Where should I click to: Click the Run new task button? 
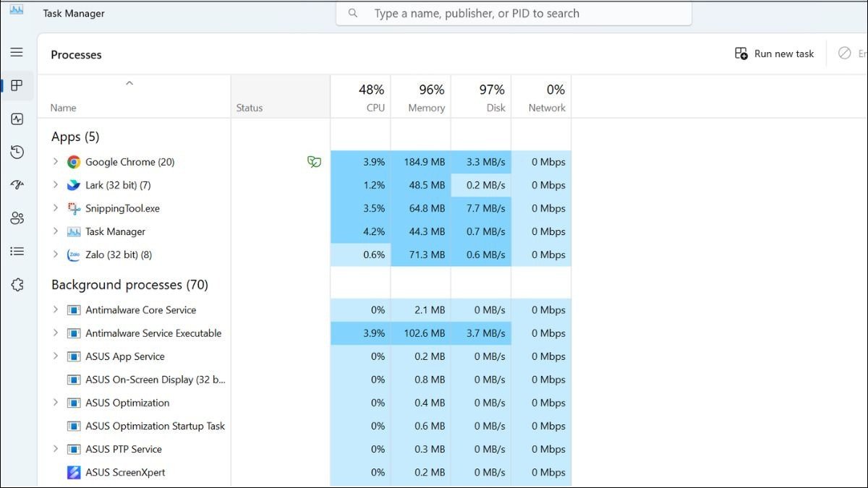click(x=773, y=53)
